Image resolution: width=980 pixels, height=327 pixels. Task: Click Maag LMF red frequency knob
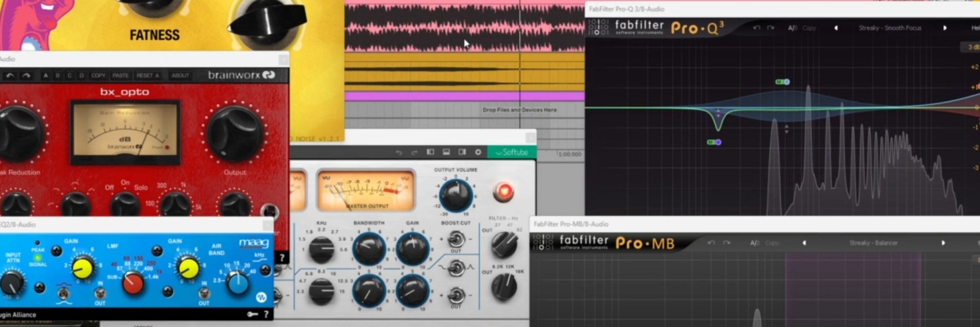pos(132,283)
